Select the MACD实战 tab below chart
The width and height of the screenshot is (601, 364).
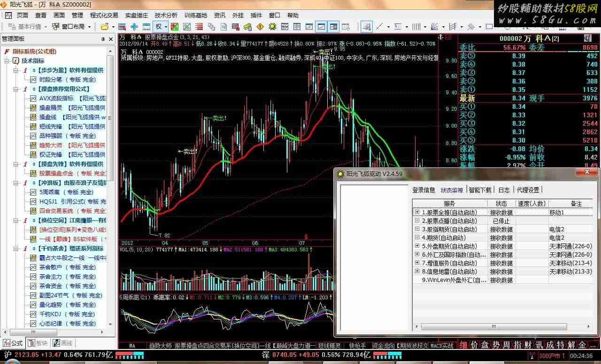click(x=442, y=346)
